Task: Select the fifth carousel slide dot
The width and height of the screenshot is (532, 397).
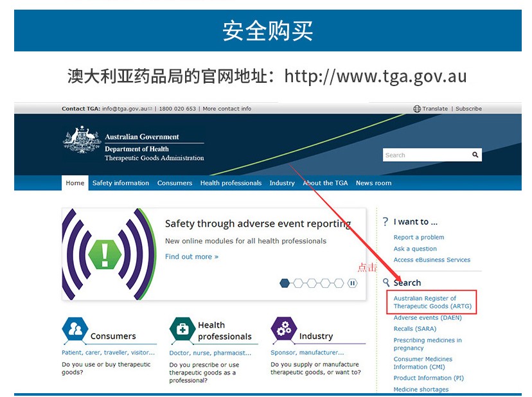Action: pyautogui.click(x=339, y=283)
